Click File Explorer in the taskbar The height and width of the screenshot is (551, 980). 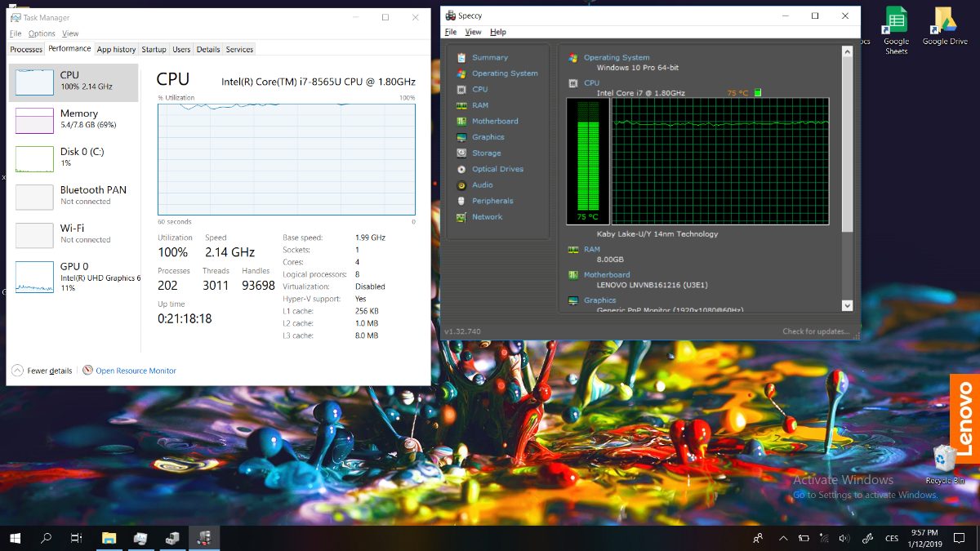tap(109, 538)
